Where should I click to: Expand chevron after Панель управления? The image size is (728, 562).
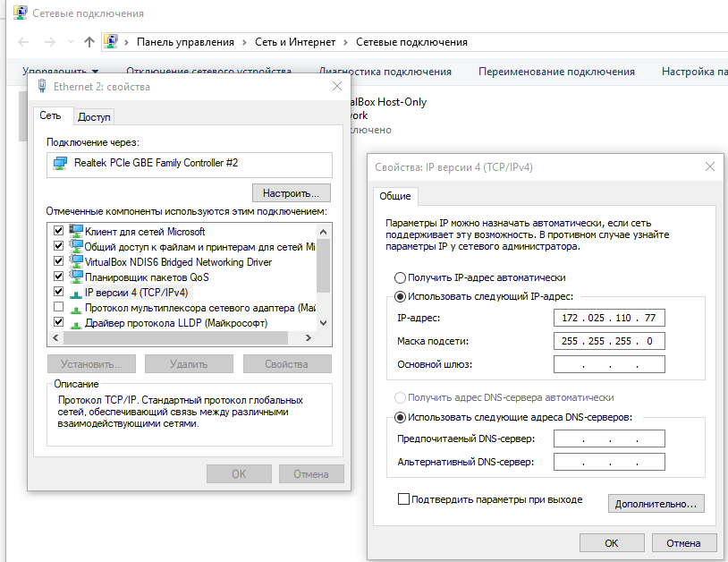245,42
